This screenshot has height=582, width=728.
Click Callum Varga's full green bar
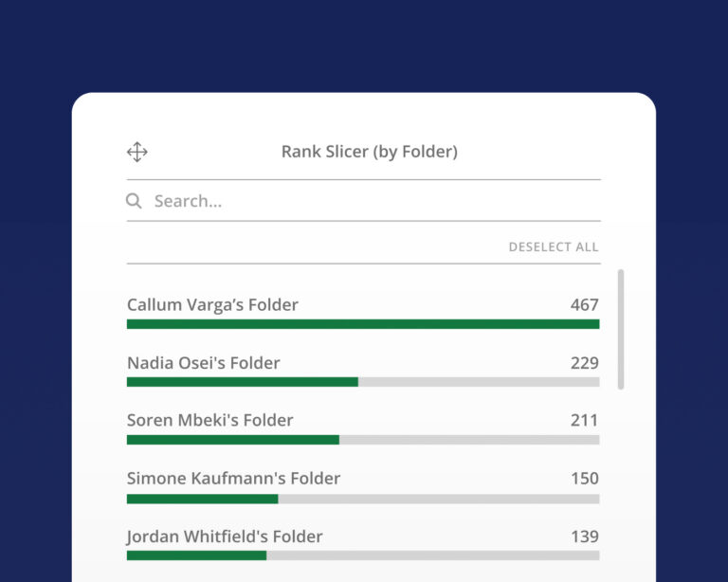pyautogui.click(x=363, y=324)
